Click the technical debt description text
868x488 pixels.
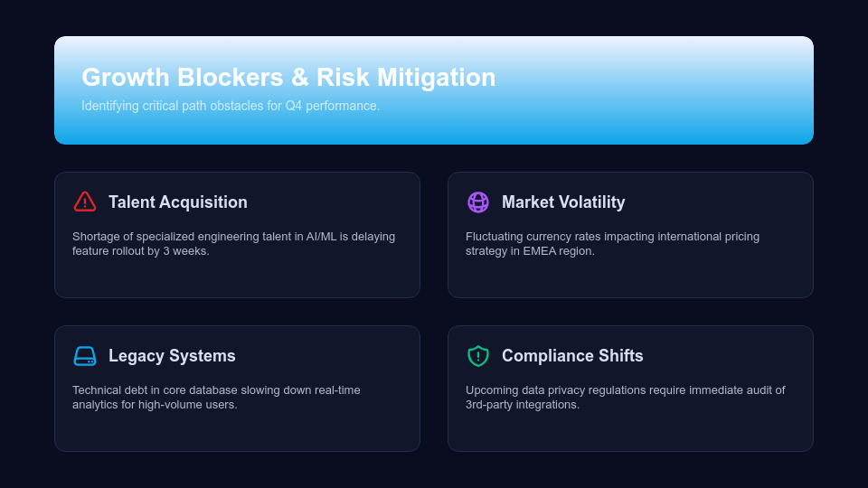216,397
